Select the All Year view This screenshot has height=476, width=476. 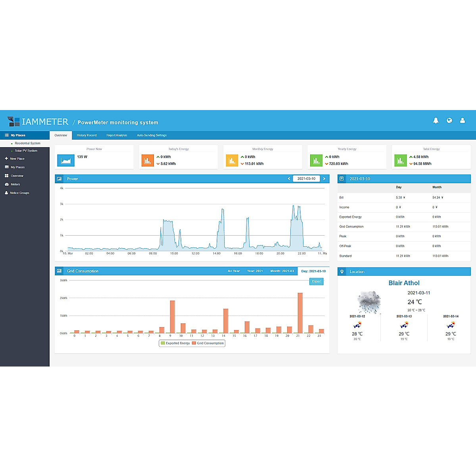(x=234, y=271)
